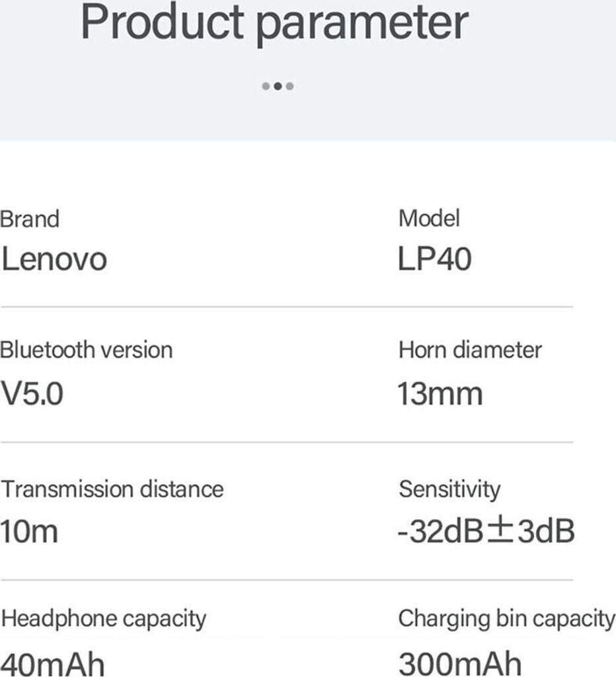
Task: Click the "Sensitivity" label
Action: coord(449,489)
